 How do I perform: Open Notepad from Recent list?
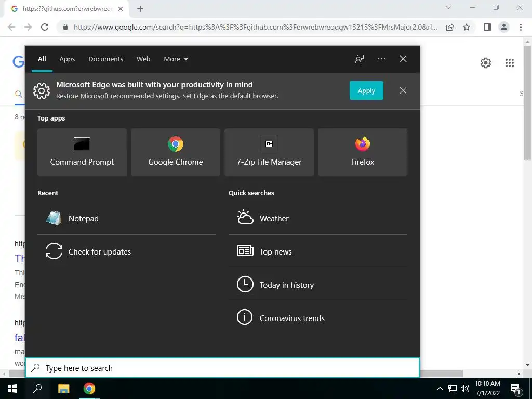(127, 218)
